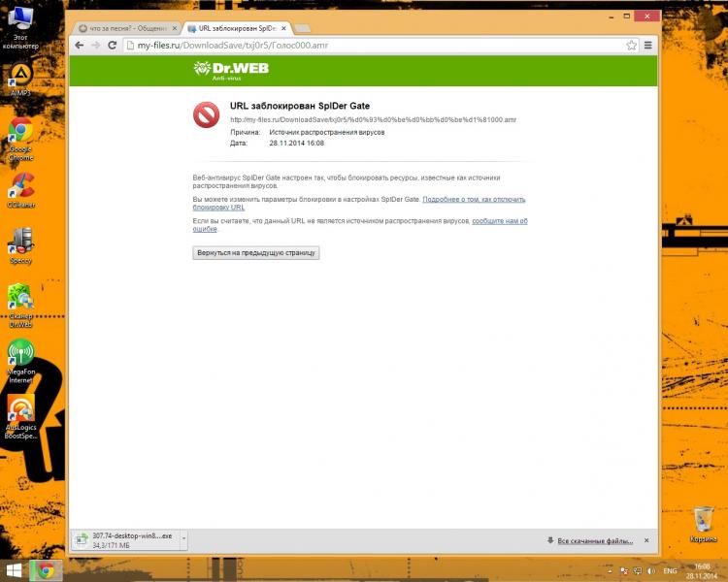Close the 'URL заблокирован' tab
Image resolution: width=728 pixels, height=582 pixels.
[x=283, y=28]
